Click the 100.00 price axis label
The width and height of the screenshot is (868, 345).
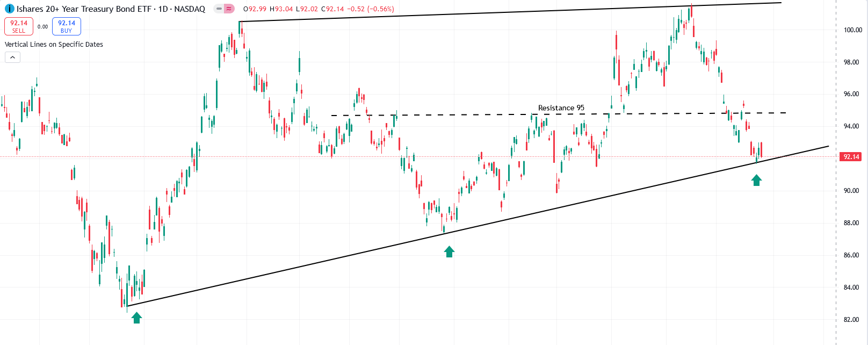[x=852, y=30]
